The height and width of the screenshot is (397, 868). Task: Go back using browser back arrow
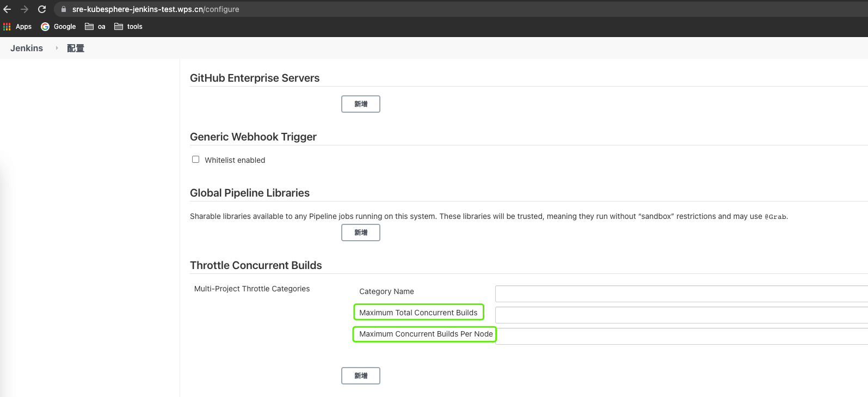pyautogui.click(x=7, y=9)
